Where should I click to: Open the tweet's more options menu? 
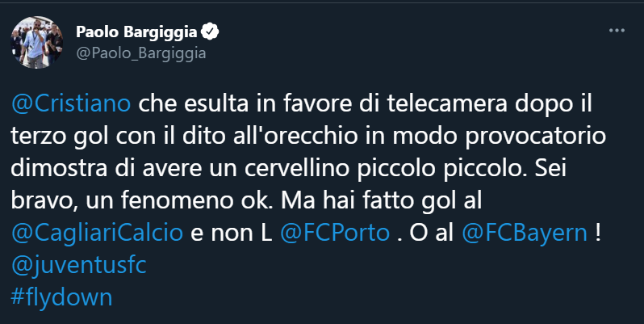[x=616, y=32]
